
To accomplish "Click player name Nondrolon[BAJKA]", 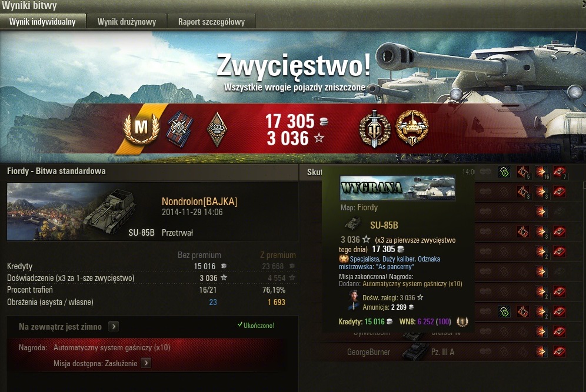I will [x=199, y=202].
